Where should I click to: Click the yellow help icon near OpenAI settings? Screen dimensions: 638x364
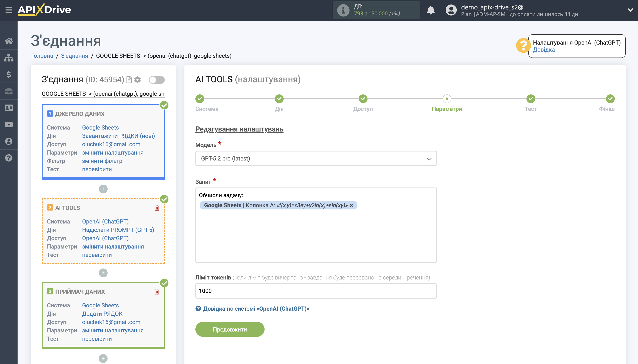(x=524, y=46)
